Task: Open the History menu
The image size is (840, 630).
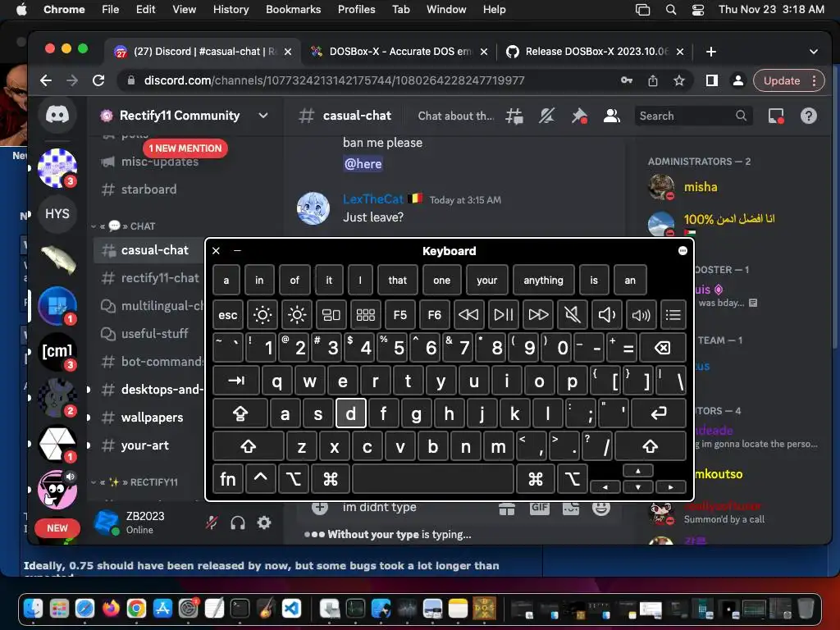Action: click(x=231, y=9)
